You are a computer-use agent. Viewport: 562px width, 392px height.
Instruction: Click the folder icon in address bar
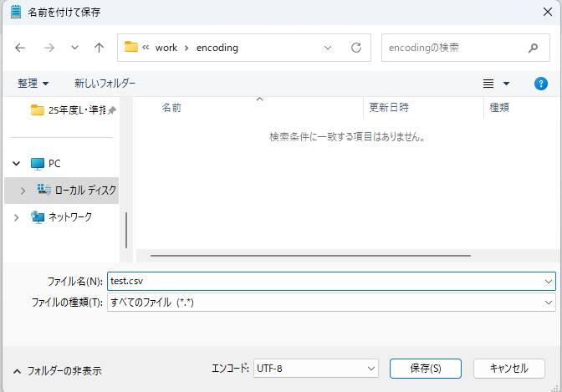click(130, 47)
